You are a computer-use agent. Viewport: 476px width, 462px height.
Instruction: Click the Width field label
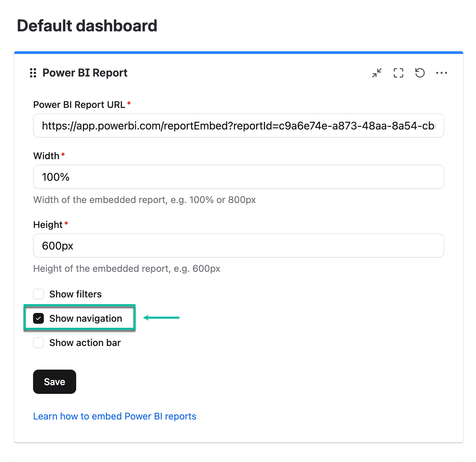tap(46, 156)
